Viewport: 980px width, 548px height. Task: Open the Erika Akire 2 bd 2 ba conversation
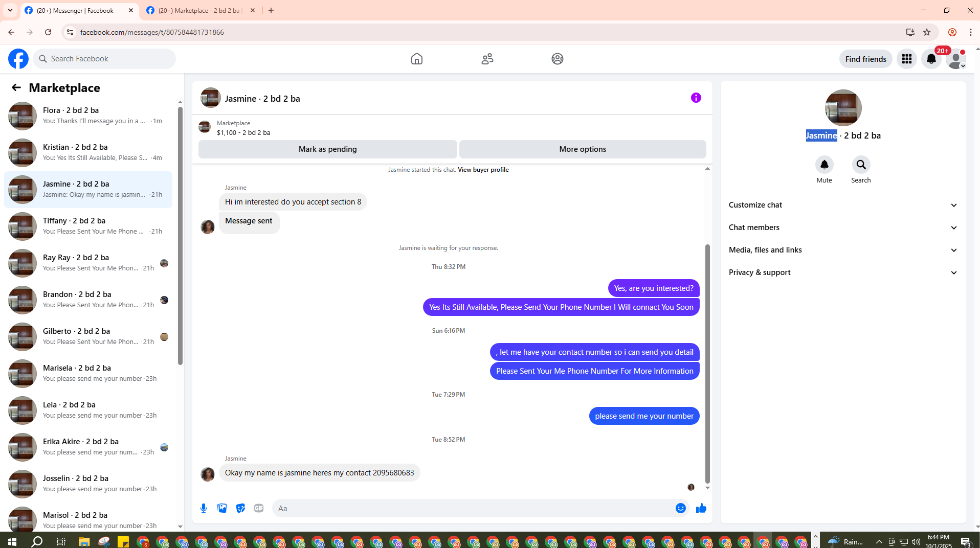pyautogui.click(x=88, y=447)
